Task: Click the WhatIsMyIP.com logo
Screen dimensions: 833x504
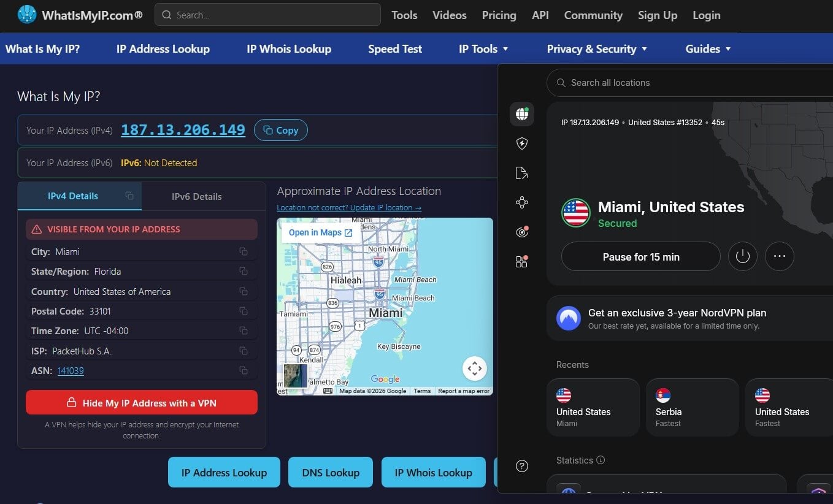Action: pos(80,15)
